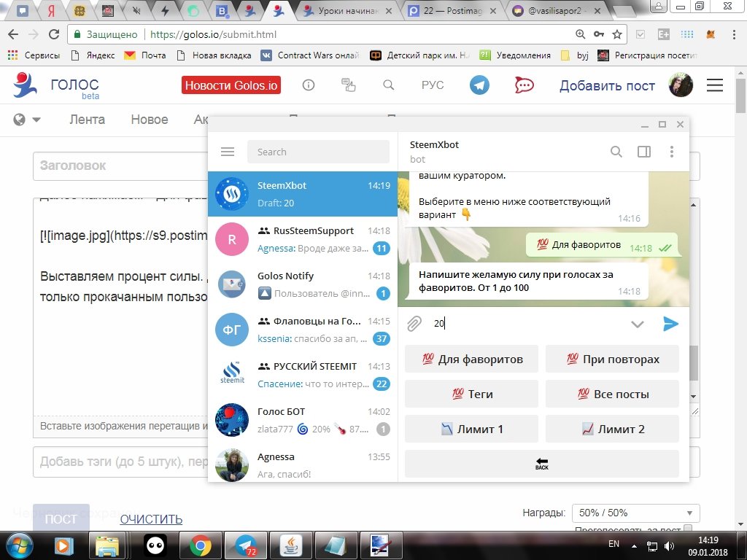Open the Сервисы apps bookmark
Viewport: 747px width, 560px height.
(34, 55)
